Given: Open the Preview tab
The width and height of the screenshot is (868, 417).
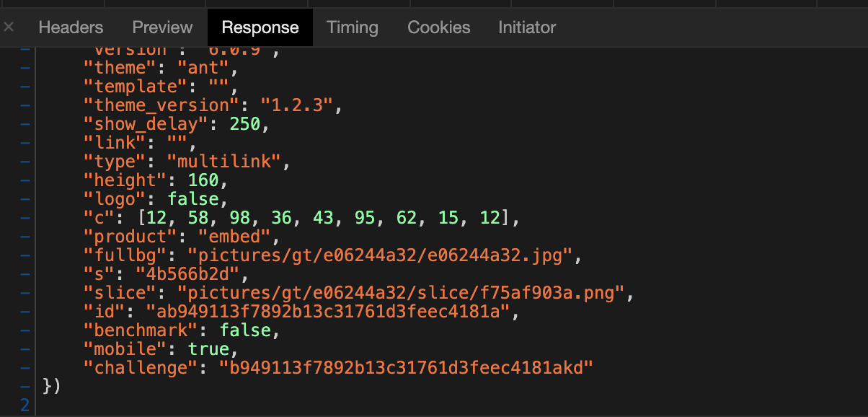Looking at the screenshot, I should tap(162, 27).
